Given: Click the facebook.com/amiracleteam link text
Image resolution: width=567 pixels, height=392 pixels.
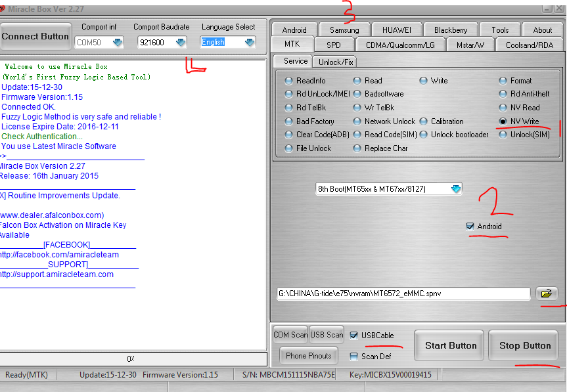Looking at the screenshot, I should [x=59, y=255].
